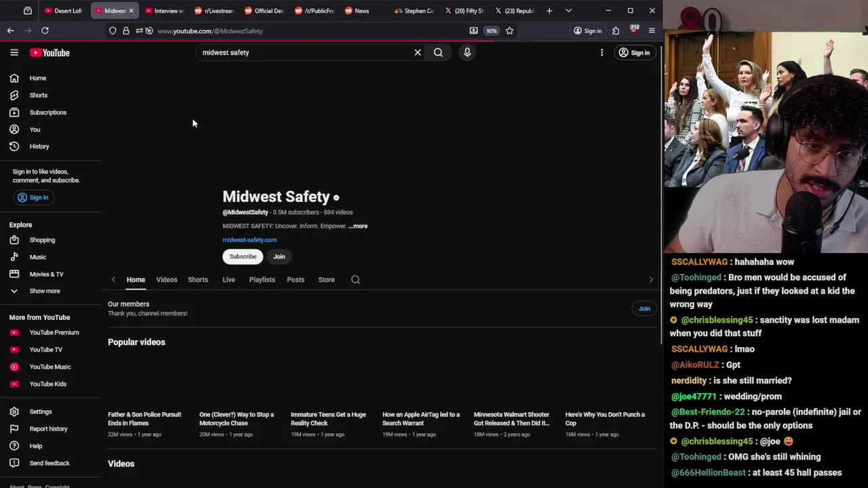Open Help in sidebar
The width and height of the screenshot is (868, 488).
pyautogui.click(x=35, y=446)
